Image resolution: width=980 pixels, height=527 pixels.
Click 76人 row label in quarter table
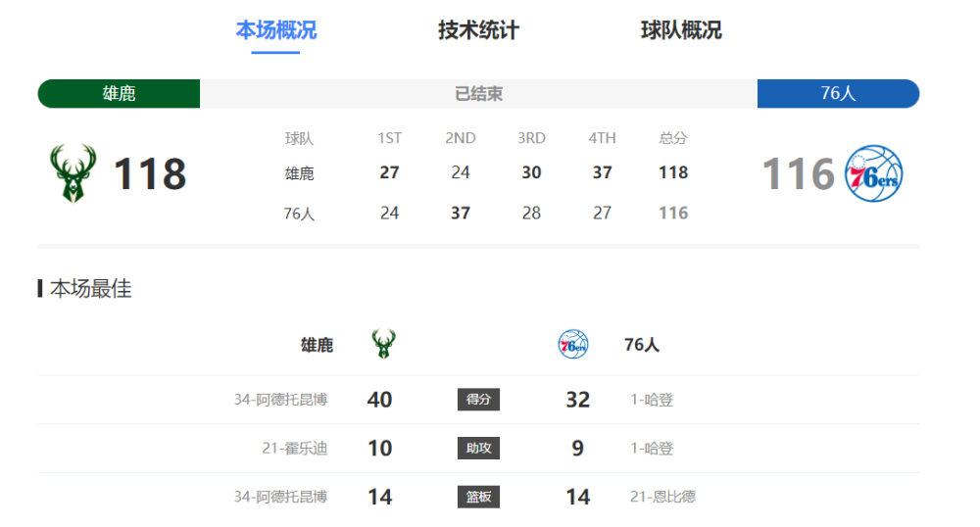point(299,214)
